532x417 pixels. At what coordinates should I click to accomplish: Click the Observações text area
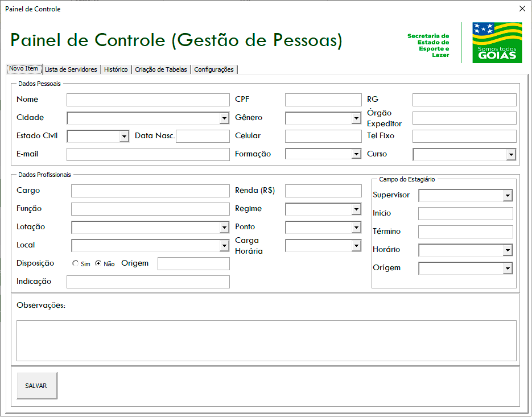266,341
